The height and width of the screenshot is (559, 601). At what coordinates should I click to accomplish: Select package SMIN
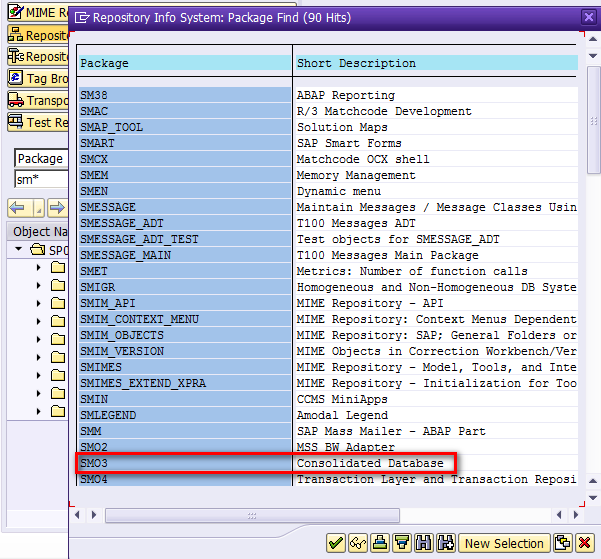(x=185, y=399)
